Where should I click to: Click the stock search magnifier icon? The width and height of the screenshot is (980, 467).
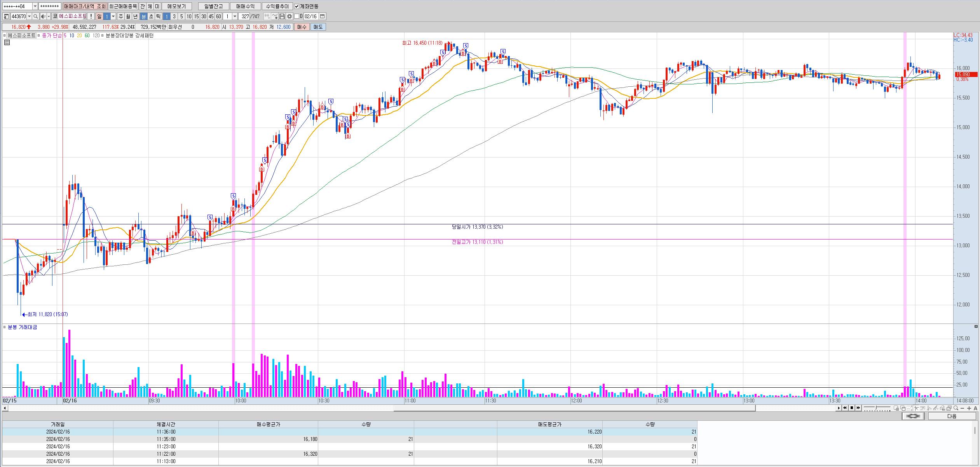click(35, 16)
